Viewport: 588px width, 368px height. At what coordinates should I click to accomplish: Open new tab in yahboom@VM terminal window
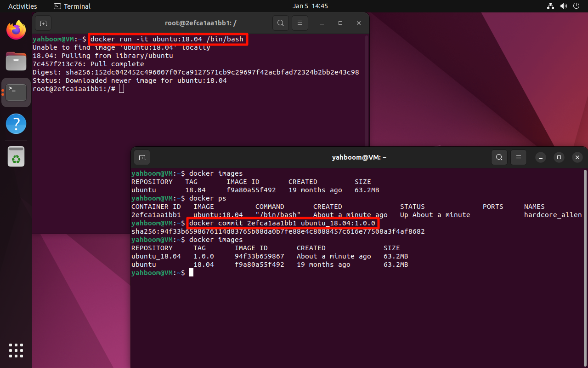142,157
